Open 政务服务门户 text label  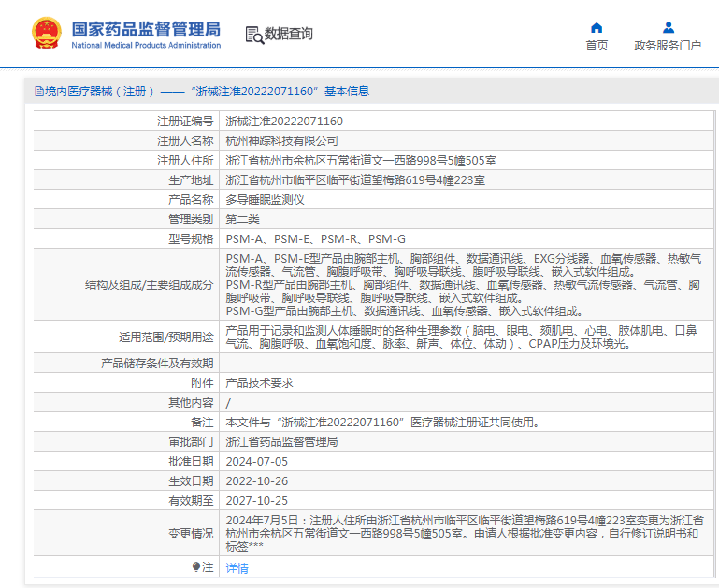click(668, 45)
